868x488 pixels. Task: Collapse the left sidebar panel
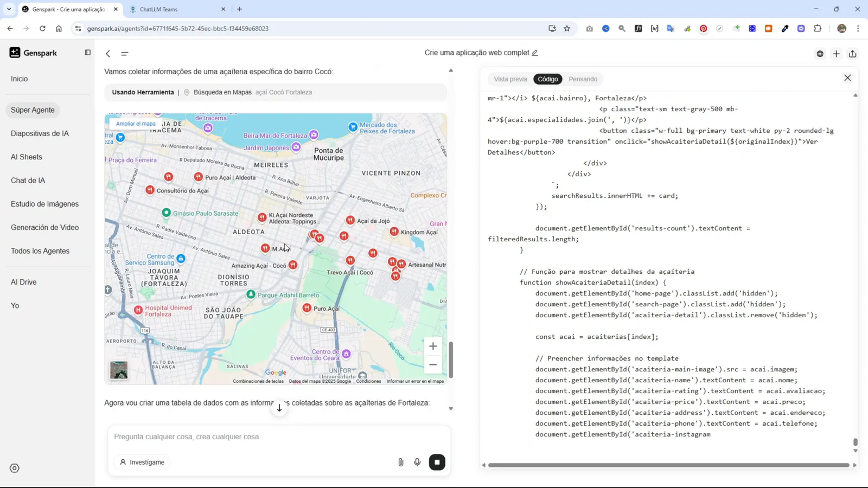tap(87, 52)
